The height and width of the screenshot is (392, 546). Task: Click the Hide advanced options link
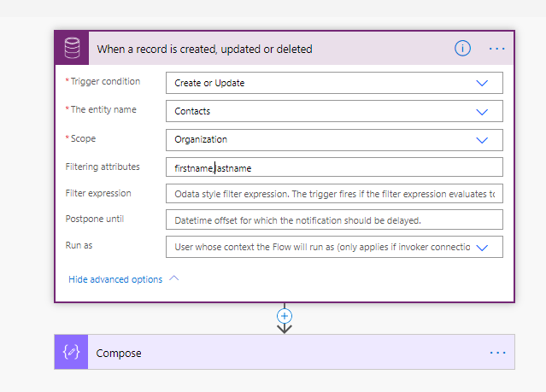pos(115,279)
